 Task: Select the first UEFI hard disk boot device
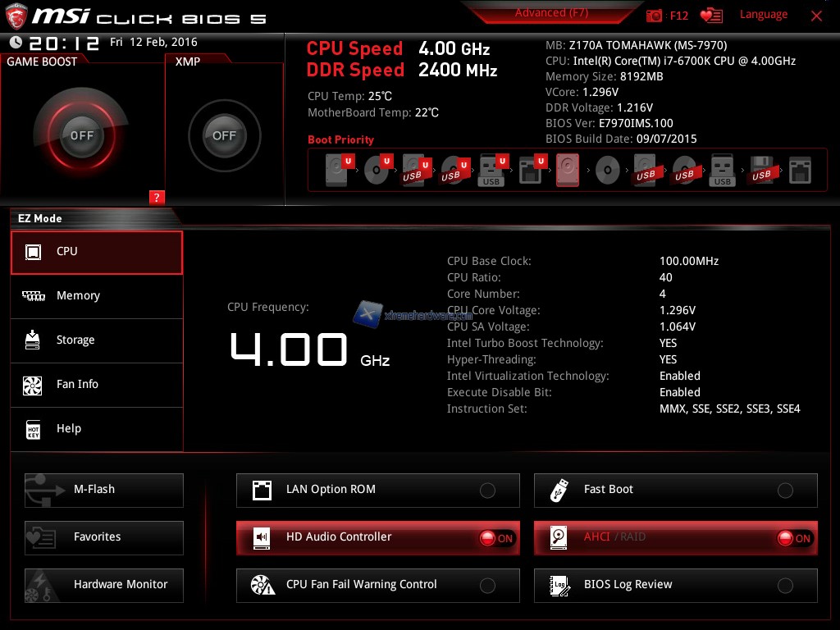coord(338,171)
